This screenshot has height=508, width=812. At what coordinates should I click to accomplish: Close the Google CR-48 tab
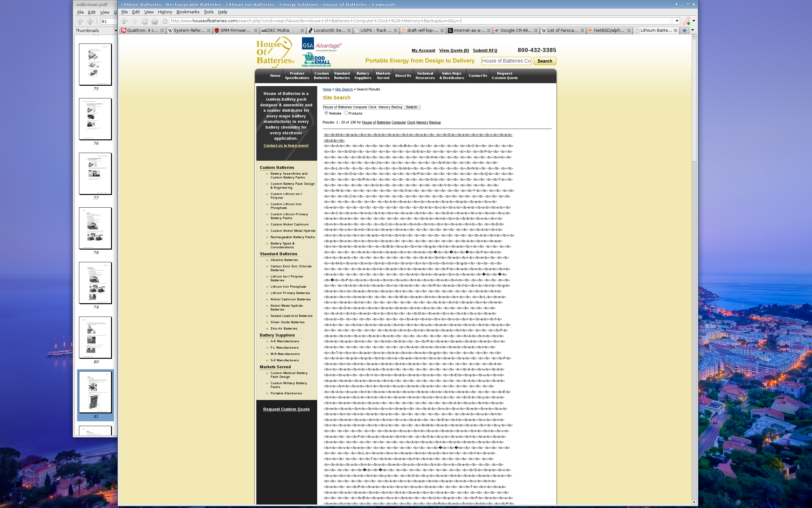point(535,30)
